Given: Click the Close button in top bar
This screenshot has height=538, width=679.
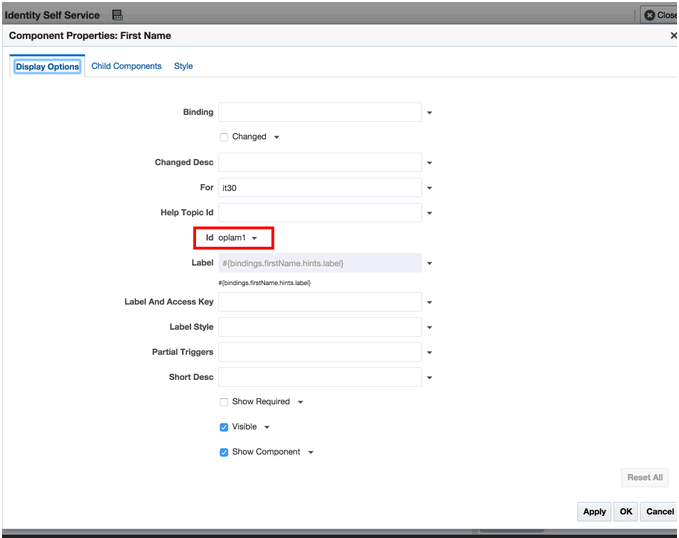Looking at the screenshot, I should coord(660,15).
